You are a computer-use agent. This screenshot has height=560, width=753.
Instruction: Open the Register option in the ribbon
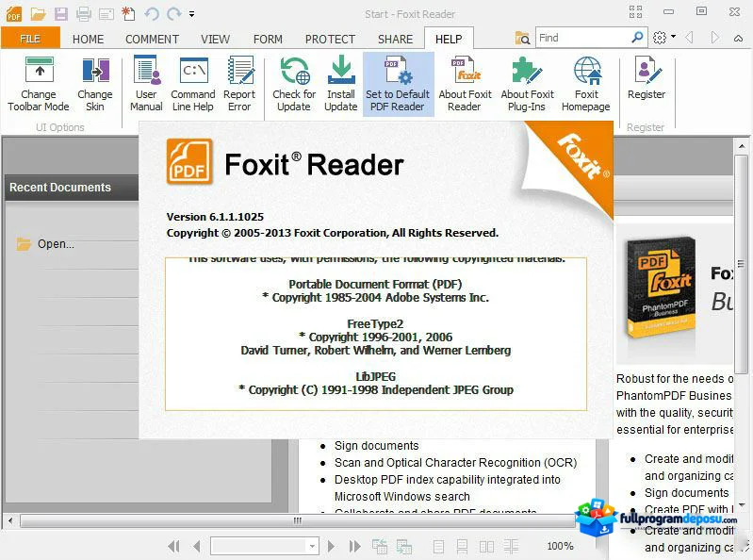tap(647, 79)
